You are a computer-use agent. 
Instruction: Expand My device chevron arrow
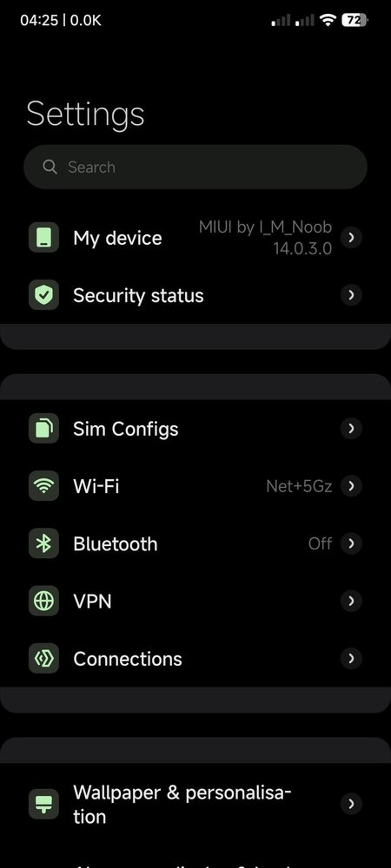click(351, 238)
